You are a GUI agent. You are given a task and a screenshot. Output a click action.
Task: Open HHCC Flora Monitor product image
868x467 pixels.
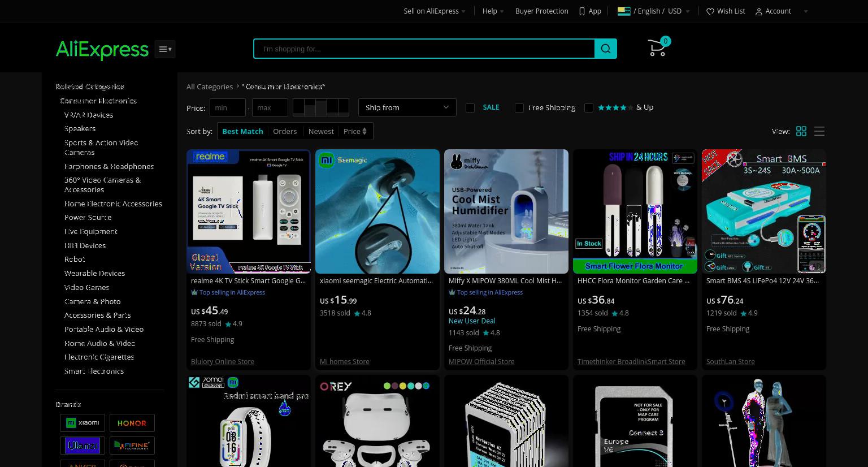click(635, 211)
